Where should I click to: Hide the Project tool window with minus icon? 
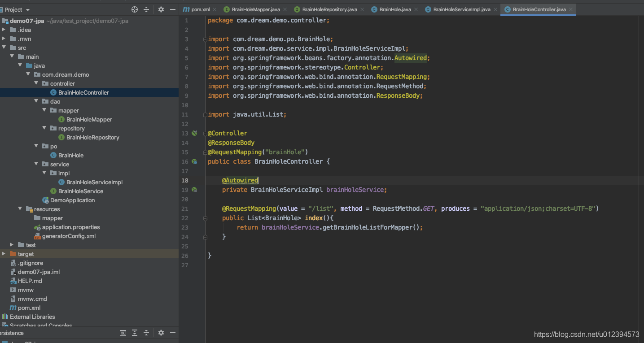click(172, 9)
